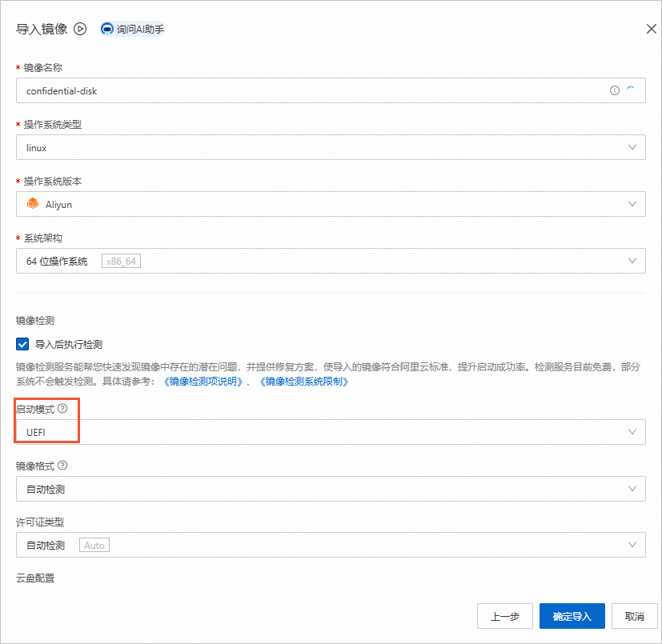The width and height of the screenshot is (662, 644).
Task: Open the 镜像检测系统限制 link
Action: (304, 382)
